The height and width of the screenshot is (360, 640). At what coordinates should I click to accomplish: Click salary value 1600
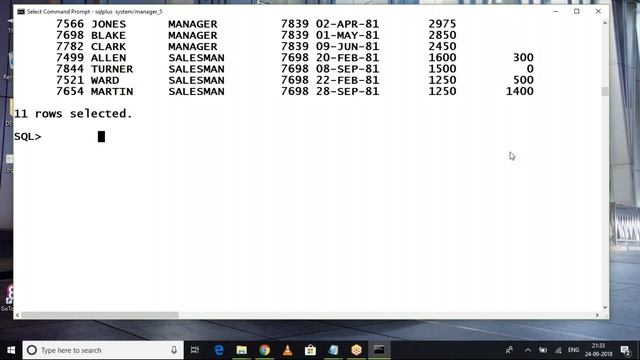click(x=442, y=58)
